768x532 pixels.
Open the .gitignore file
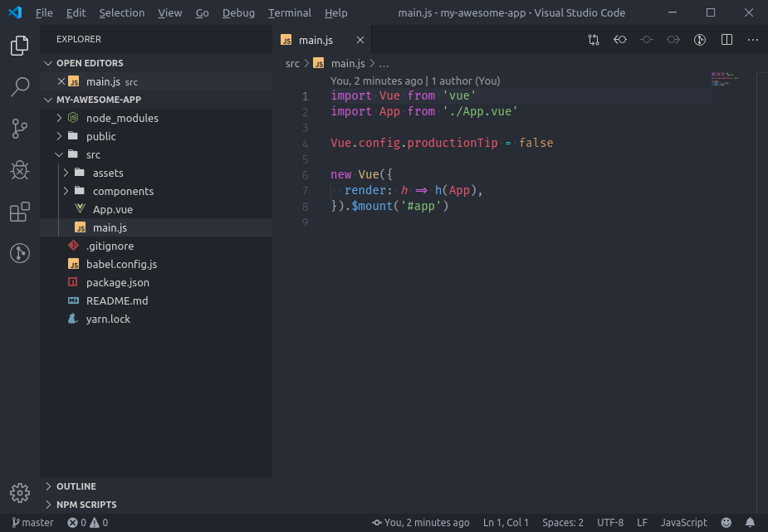coord(156,246)
